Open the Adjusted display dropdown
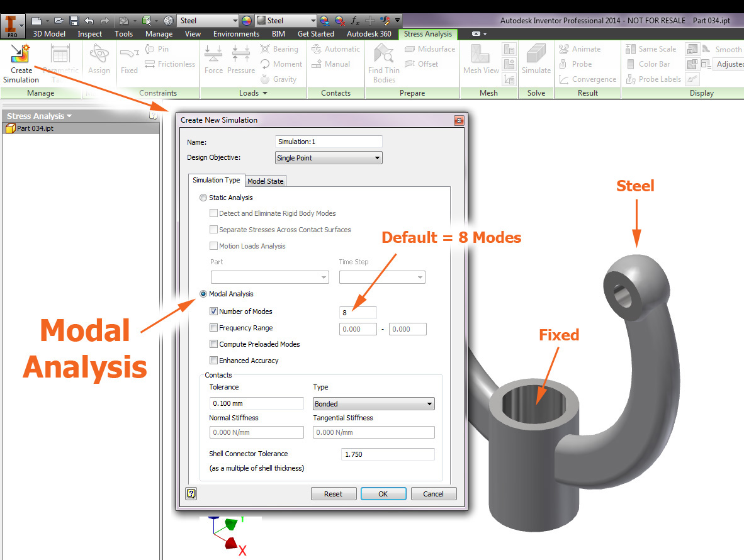The height and width of the screenshot is (560, 744). tap(729, 64)
